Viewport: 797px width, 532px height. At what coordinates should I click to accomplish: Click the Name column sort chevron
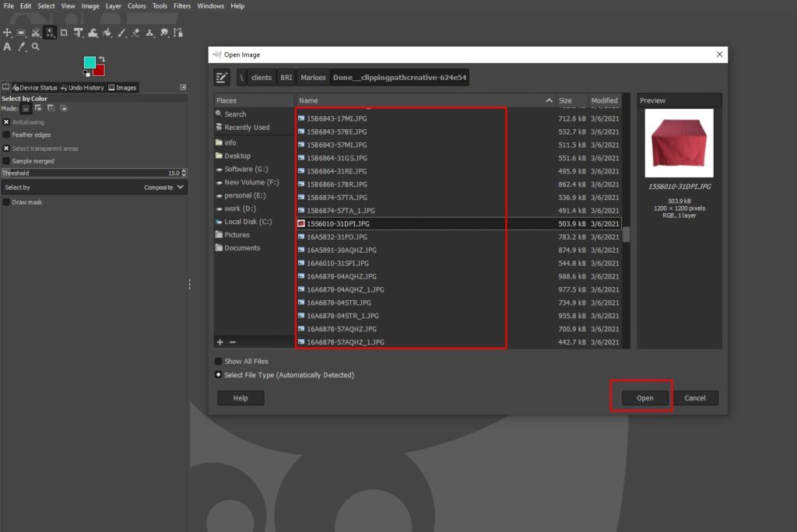[x=549, y=100]
